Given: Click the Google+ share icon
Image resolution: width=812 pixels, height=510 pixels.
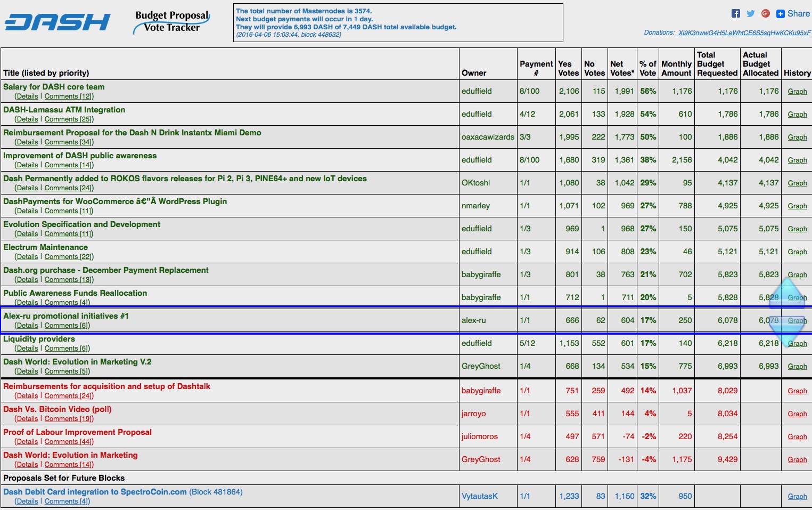Looking at the screenshot, I should point(766,14).
